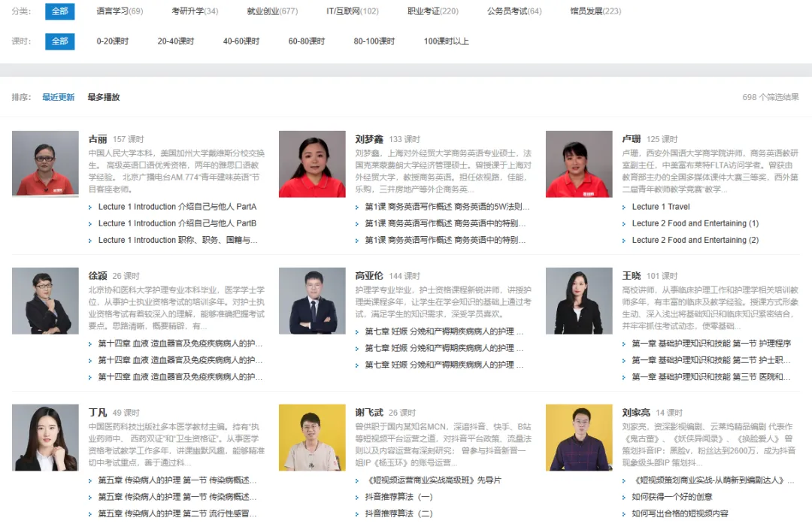Sort results by "最多播放"
Screen dimensions: 812x527
[103, 97]
